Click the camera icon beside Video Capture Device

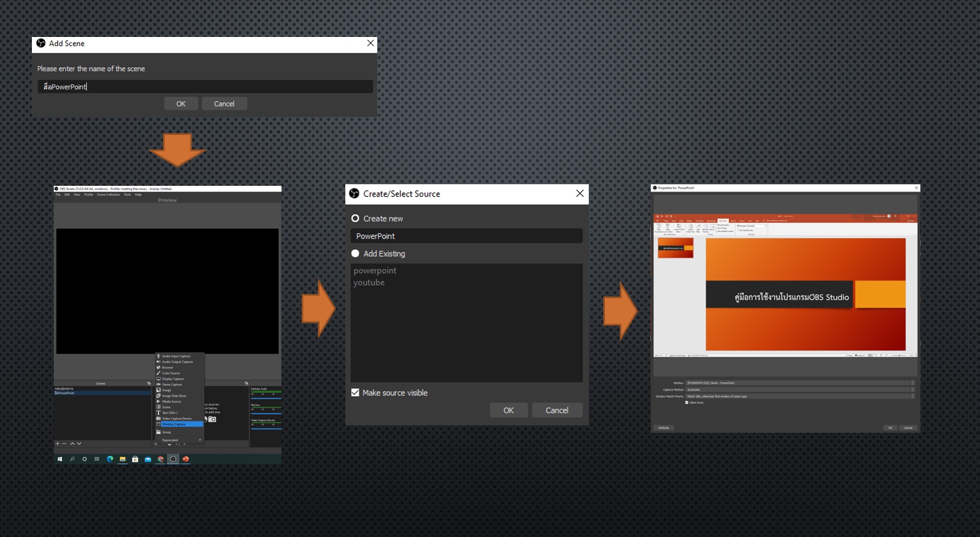[x=158, y=418]
